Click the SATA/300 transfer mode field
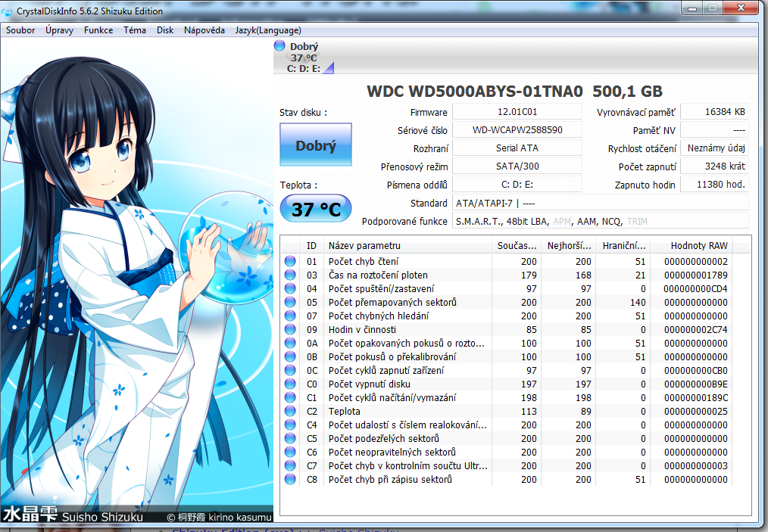768x532 pixels. 517,166
